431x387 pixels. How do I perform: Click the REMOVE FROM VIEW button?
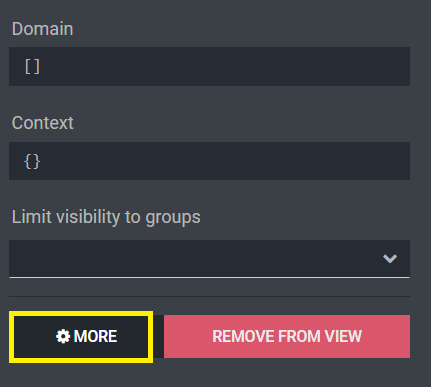pyautogui.click(x=287, y=336)
